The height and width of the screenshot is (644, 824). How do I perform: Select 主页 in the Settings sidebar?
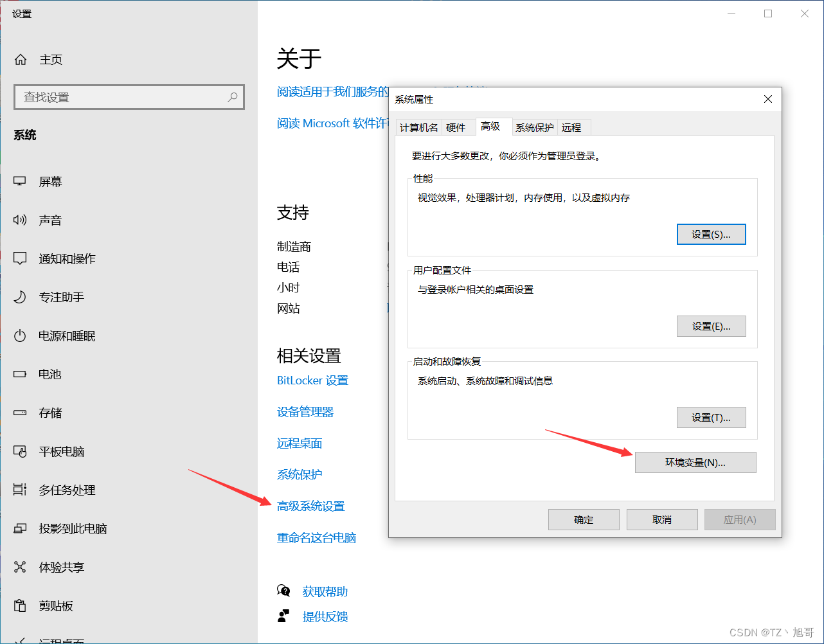click(51, 60)
